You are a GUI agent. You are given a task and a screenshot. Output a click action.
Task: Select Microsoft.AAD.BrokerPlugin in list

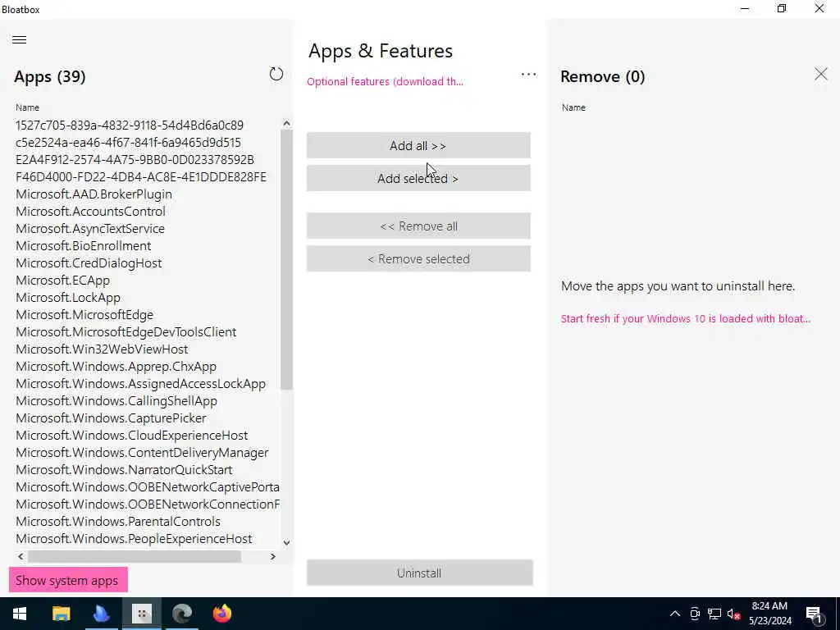[94, 194]
